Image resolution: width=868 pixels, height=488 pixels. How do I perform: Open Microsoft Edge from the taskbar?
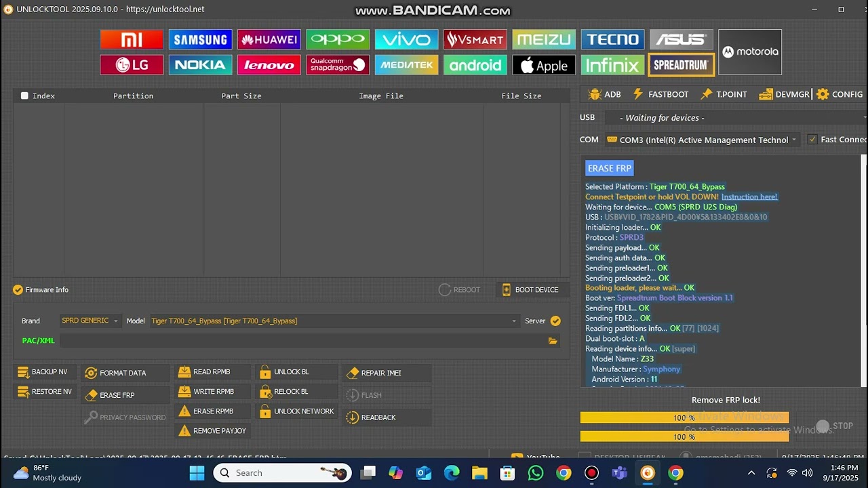pos(452,473)
